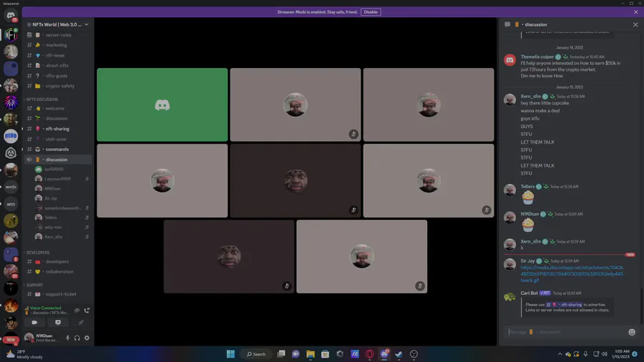
Task: Focus the Message discussion input field
Action: click(567, 332)
